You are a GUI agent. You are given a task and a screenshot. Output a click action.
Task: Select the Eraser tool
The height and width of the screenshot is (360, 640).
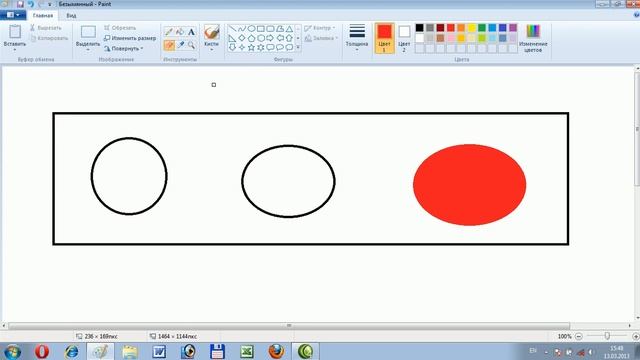[x=169, y=45]
